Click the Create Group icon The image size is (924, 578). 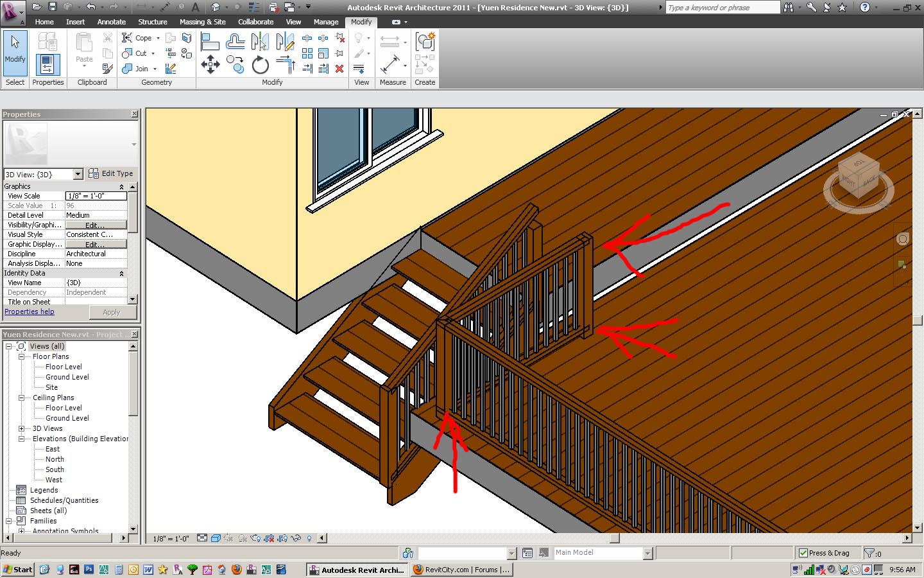tap(425, 42)
